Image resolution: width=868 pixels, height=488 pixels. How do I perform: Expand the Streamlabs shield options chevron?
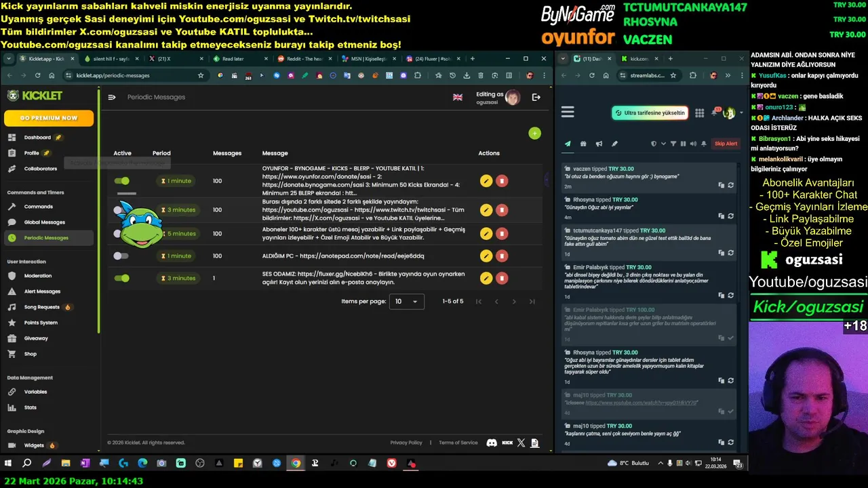point(663,144)
